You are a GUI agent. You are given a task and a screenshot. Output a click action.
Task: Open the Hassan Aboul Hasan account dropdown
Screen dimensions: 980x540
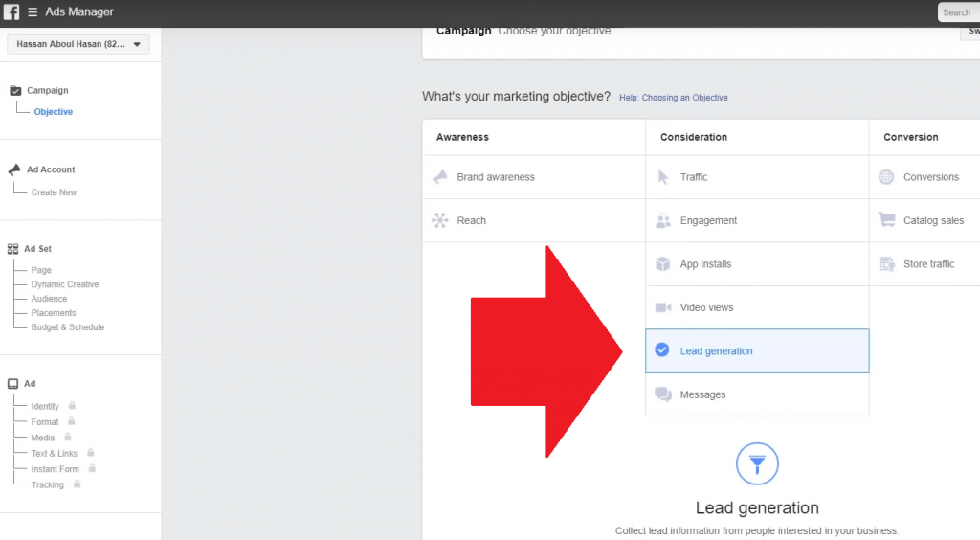pyautogui.click(x=78, y=44)
